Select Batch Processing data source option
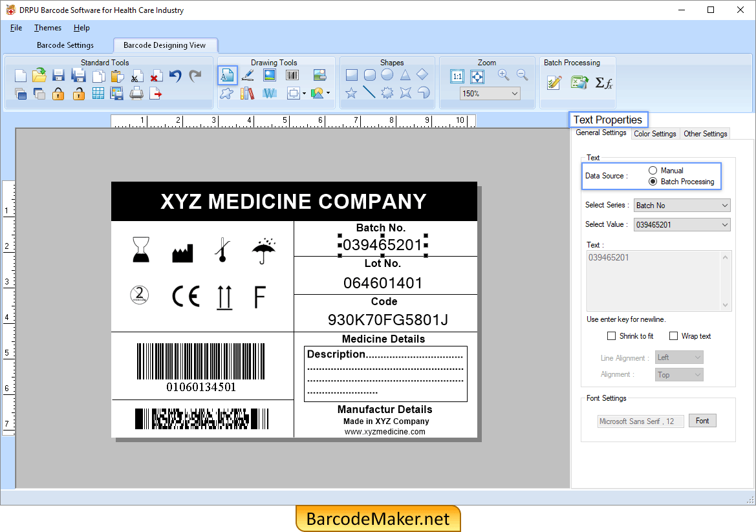 [x=653, y=181]
